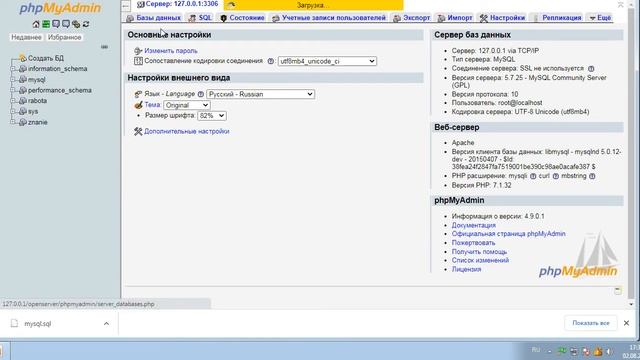
Task: Open Дополнительные настройки link
Action: point(187,131)
